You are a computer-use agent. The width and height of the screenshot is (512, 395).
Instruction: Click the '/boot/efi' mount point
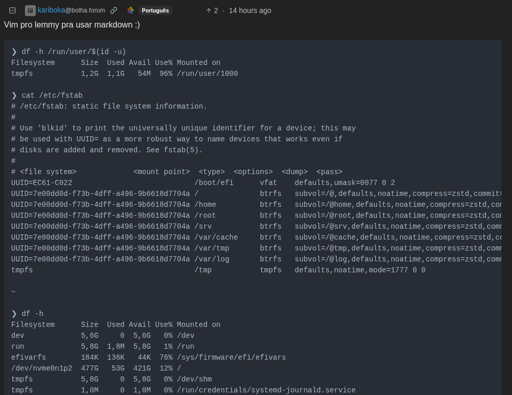click(x=214, y=183)
